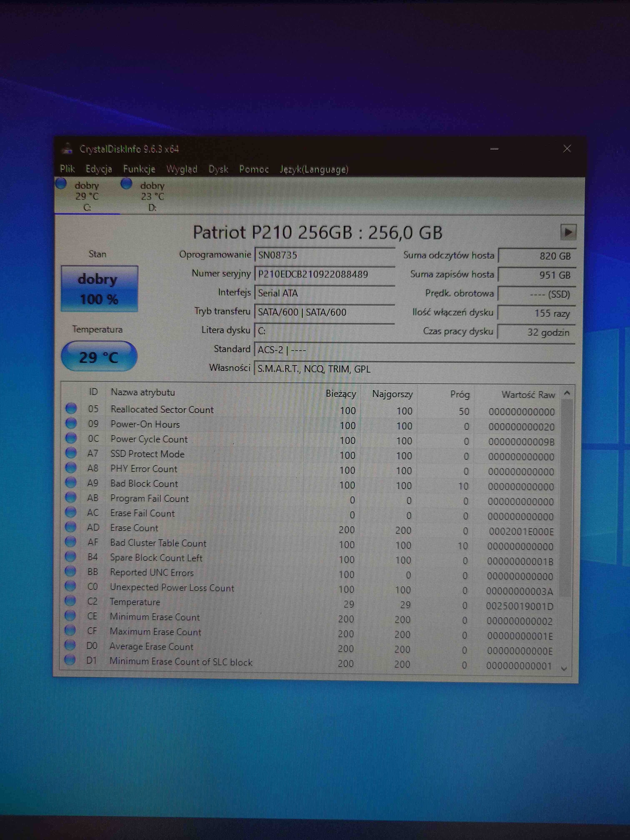Screen dimensions: 630x840
Task: Click the Wartość Raw column header
Action: point(528,395)
